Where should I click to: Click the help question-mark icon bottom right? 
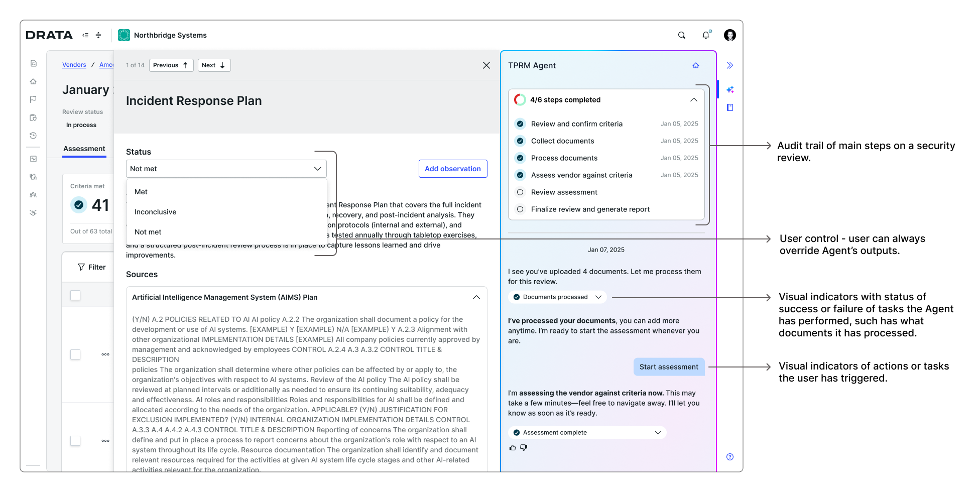[x=730, y=457]
